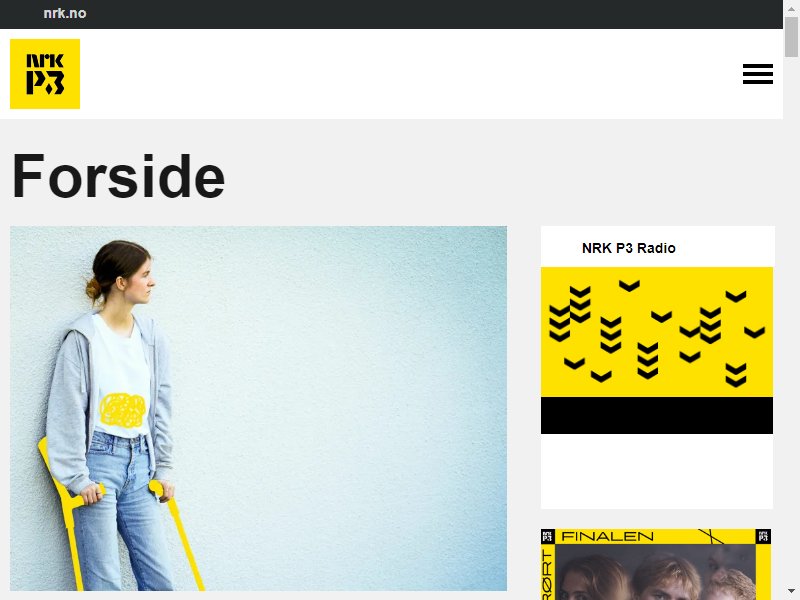Click the FINALEN text on the yellow banner
Viewport: 800px width, 600px height.
tap(607, 537)
